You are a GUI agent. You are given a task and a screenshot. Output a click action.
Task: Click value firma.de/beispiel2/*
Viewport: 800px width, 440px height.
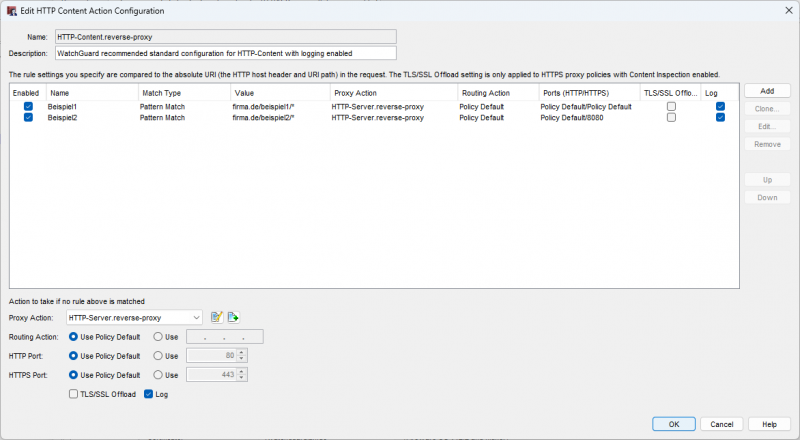pyautogui.click(x=263, y=117)
